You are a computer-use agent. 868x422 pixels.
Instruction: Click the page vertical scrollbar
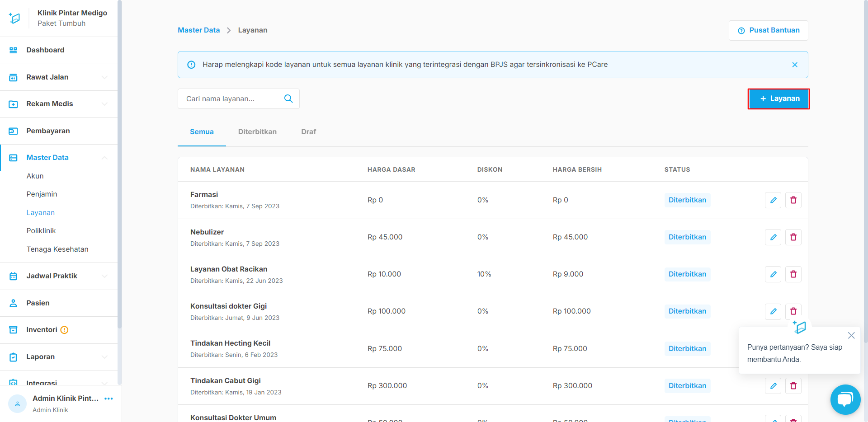point(865,172)
